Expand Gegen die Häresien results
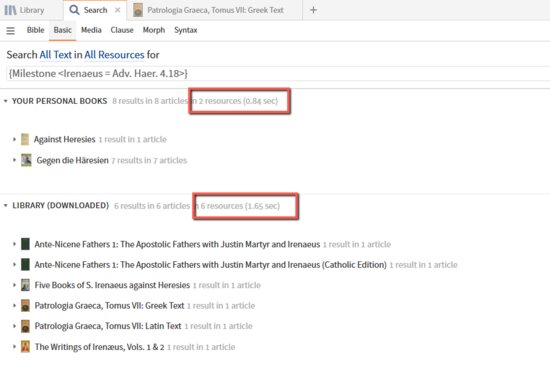550x378 pixels. (14, 160)
